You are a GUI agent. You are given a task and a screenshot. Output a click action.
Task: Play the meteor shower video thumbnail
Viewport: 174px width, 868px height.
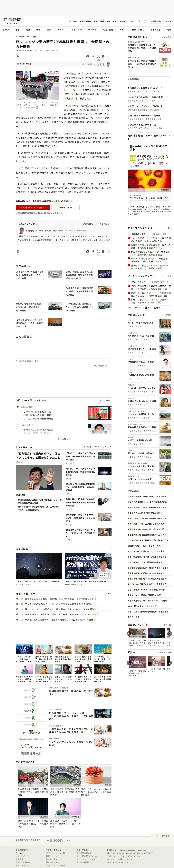click(x=39, y=566)
